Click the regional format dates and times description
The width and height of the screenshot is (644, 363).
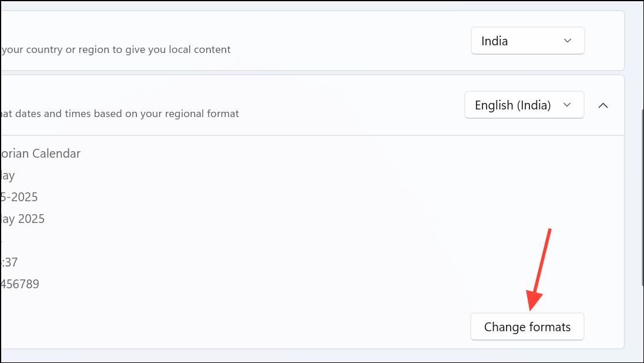pyautogui.click(x=120, y=114)
